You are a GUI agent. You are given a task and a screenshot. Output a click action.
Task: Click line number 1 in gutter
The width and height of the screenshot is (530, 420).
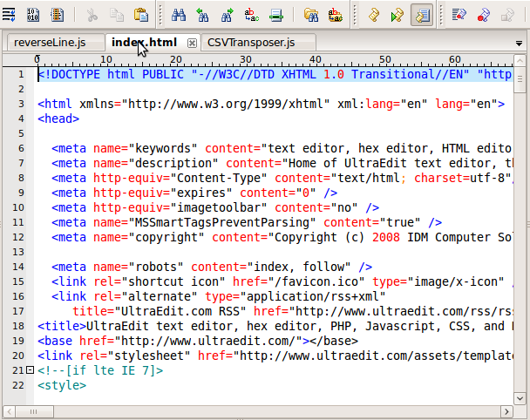click(x=21, y=74)
